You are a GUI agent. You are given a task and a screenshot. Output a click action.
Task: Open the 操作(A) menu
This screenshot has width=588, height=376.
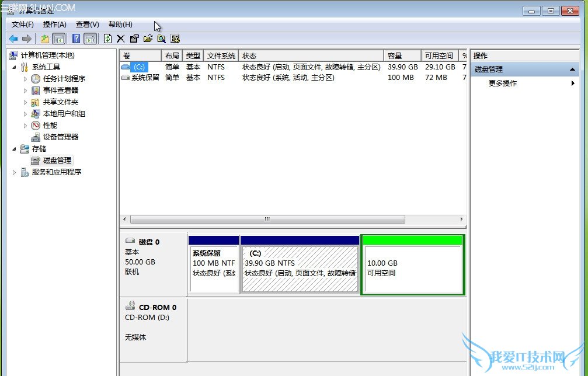tap(55, 25)
